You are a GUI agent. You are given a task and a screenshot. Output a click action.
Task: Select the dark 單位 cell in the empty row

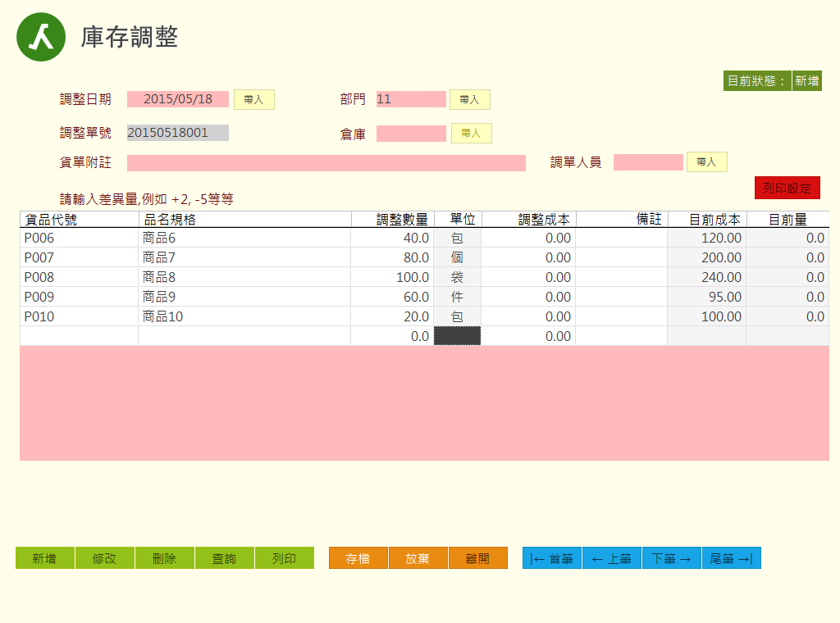click(457, 336)
